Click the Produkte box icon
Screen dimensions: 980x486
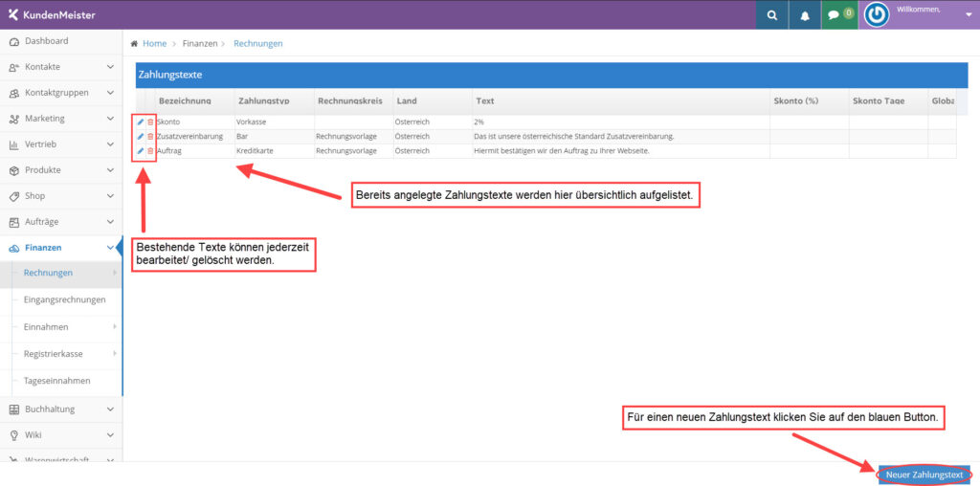tap(13, 170)
